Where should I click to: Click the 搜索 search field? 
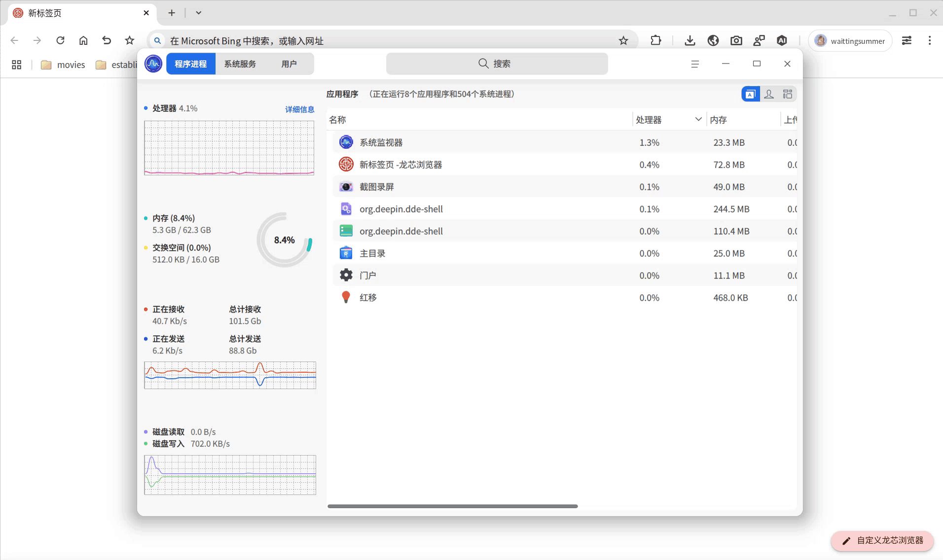[x=496, y=64]
